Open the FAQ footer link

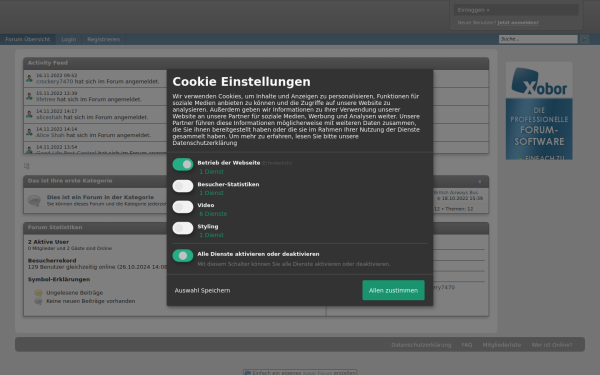click(467, 345)
